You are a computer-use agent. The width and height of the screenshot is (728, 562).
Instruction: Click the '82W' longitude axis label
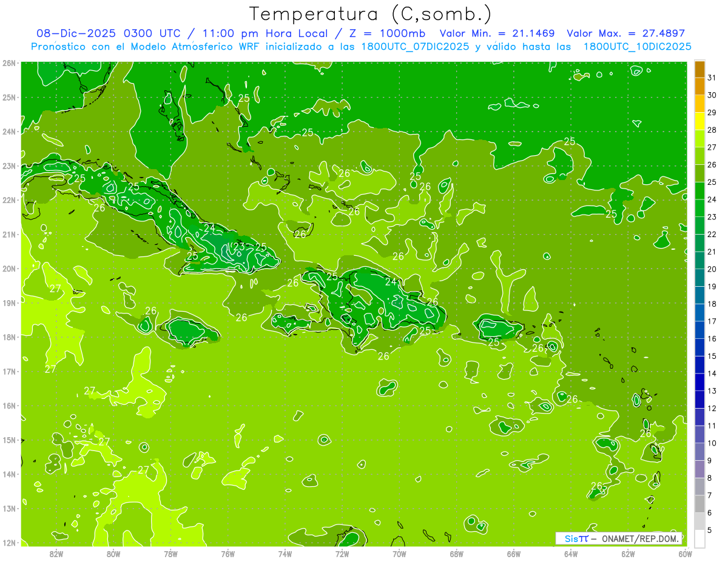(56, 554)
